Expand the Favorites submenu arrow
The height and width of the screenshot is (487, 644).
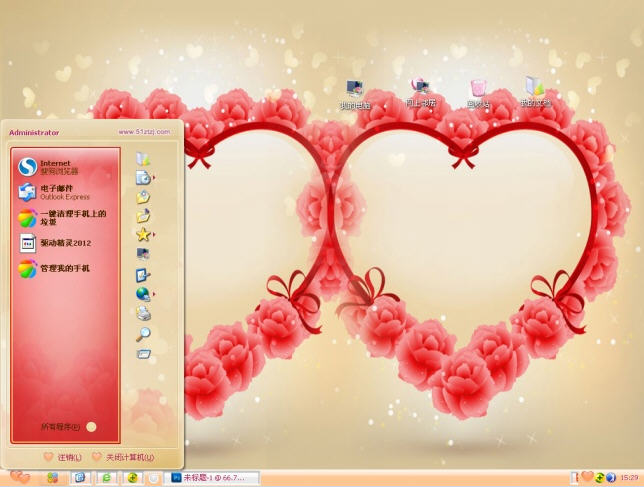click(154, 234)
